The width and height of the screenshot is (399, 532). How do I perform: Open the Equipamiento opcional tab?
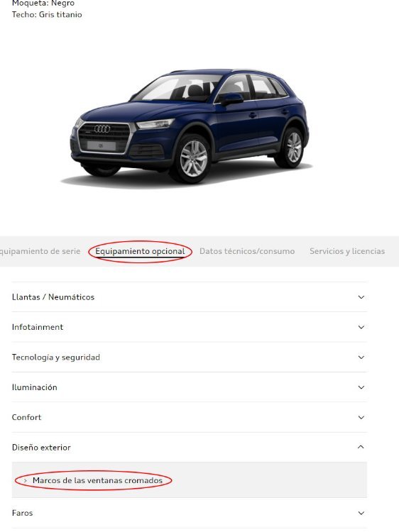140,251
